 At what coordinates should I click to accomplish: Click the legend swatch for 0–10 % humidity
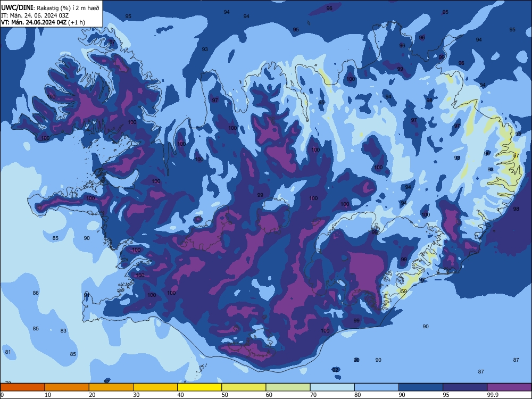point(22,387)
